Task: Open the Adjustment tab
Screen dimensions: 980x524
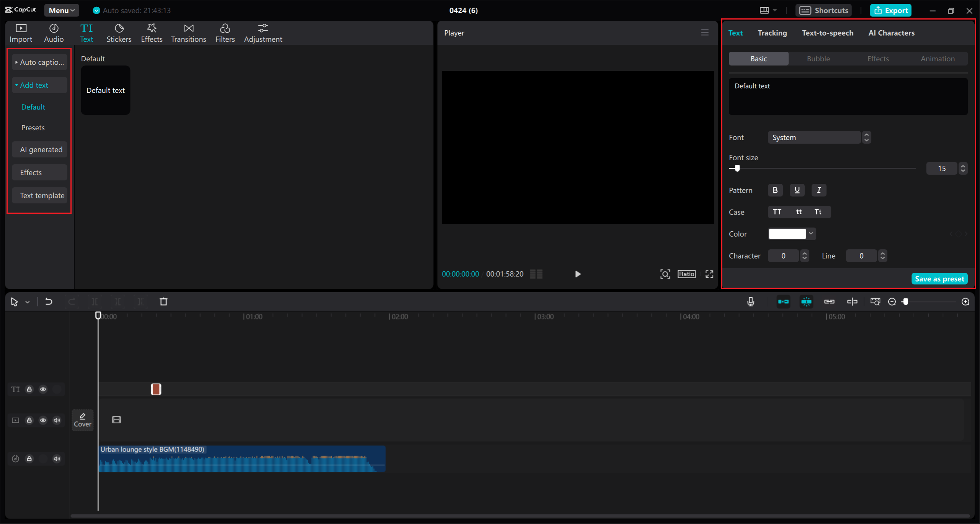Action: point(263,33)
